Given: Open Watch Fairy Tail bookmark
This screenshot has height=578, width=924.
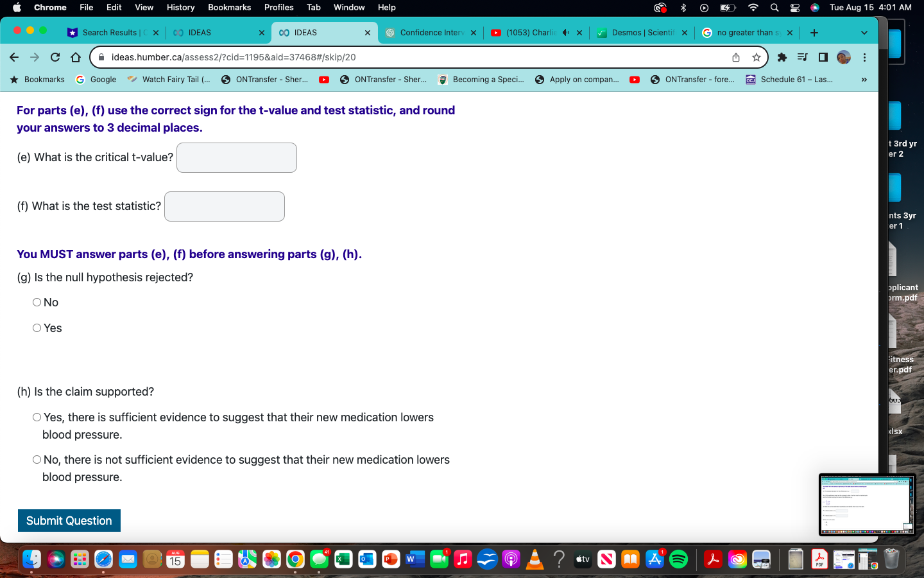Looking at the screenshot, I should (x=169, y=80).
